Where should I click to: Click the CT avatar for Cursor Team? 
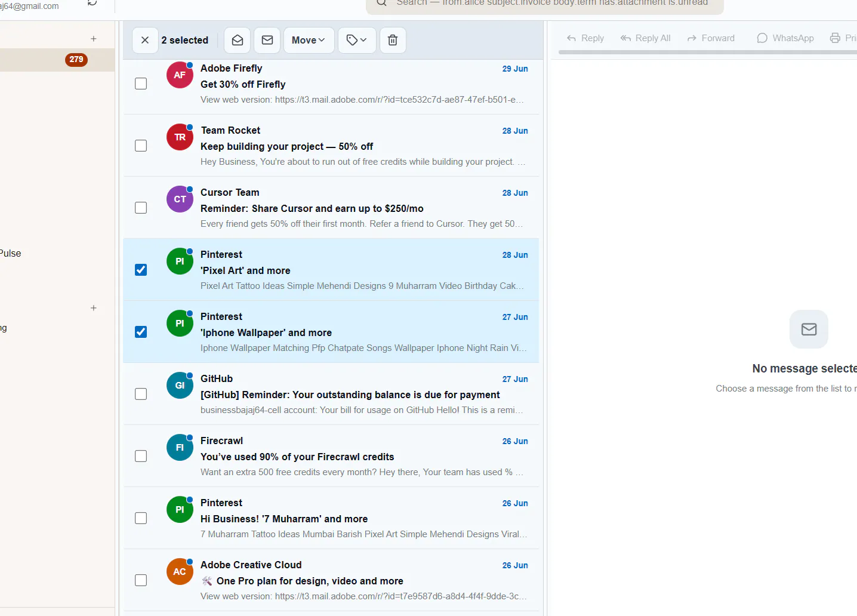click(180, 199)
